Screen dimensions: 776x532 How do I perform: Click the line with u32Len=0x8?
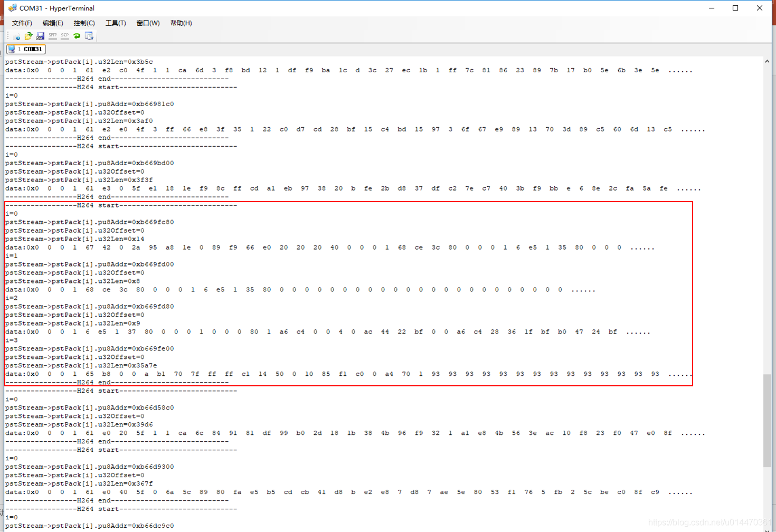pos(73,281)
